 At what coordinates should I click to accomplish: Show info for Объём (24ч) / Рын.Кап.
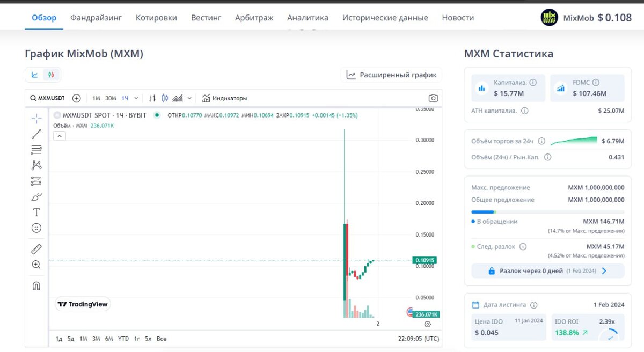(x=547, y=157)
